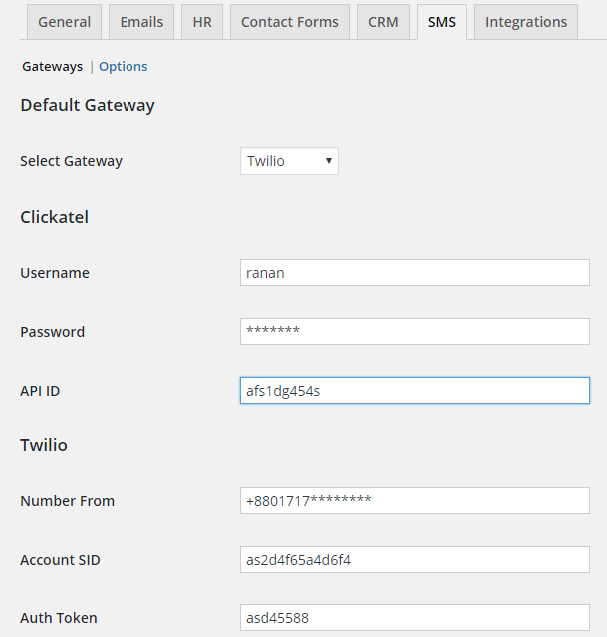Focus the Clickatel Username field
The height and width of the screenshot is (637, 607).
[415, 273]
